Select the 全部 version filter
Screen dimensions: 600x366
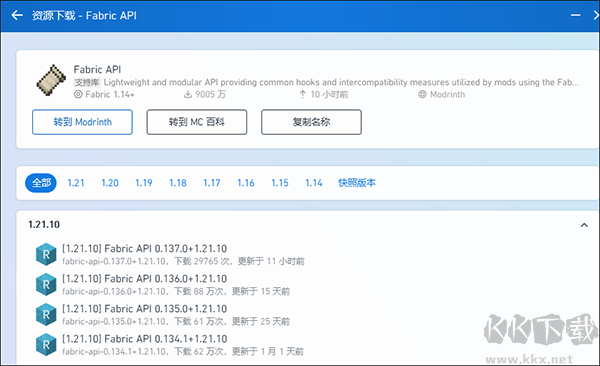tap(41, 183)
